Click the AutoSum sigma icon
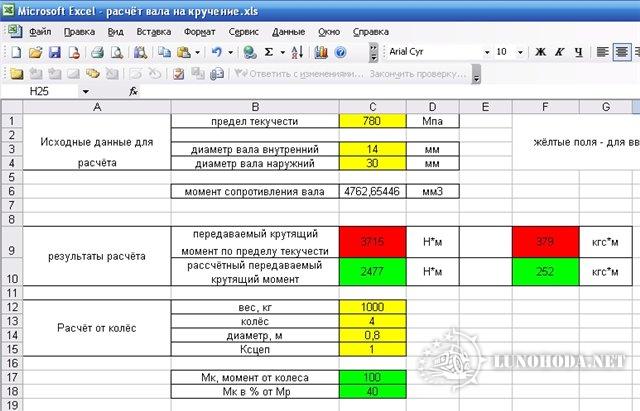The image size is (640, 411). tap(267, 52)
